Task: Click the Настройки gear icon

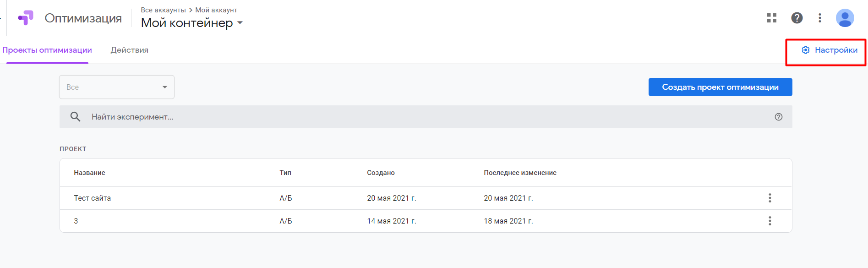Action: pyautogui.click(x=806, y=50)
